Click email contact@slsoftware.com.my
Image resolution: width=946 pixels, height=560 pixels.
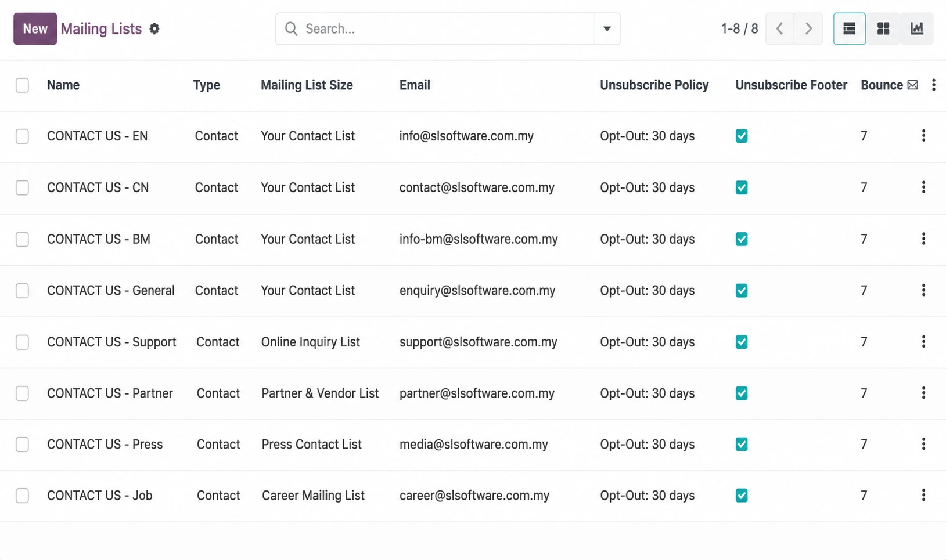(x=477, y=187)
